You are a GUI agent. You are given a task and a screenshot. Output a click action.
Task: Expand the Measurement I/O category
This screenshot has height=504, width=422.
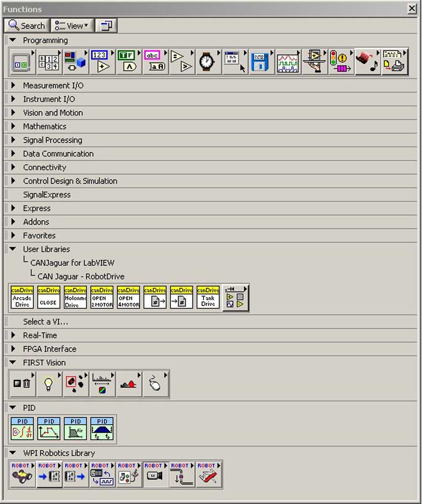tap(13, 85)
